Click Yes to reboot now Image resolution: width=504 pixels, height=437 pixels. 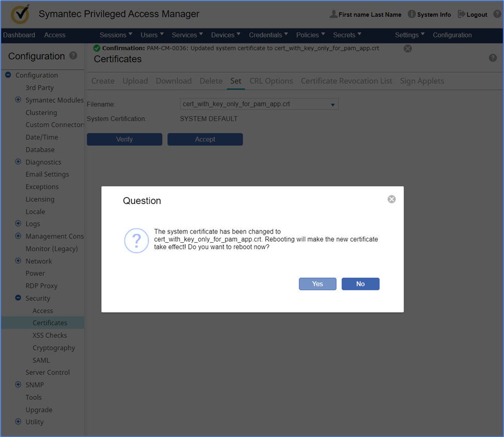point(317,284)
